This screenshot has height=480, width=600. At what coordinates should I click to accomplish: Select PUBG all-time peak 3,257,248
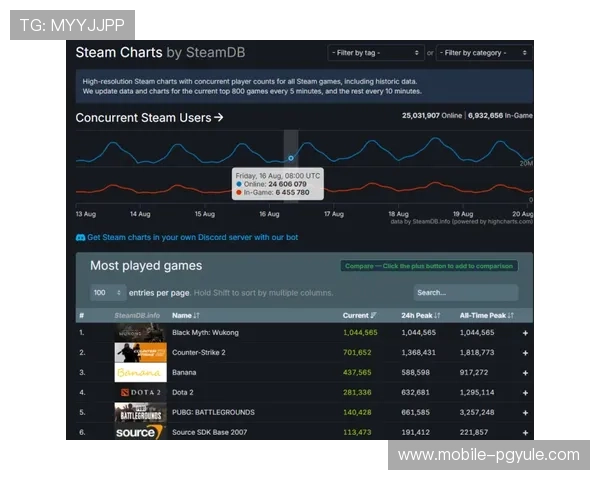pyautogui.click(x=477, y=412)
